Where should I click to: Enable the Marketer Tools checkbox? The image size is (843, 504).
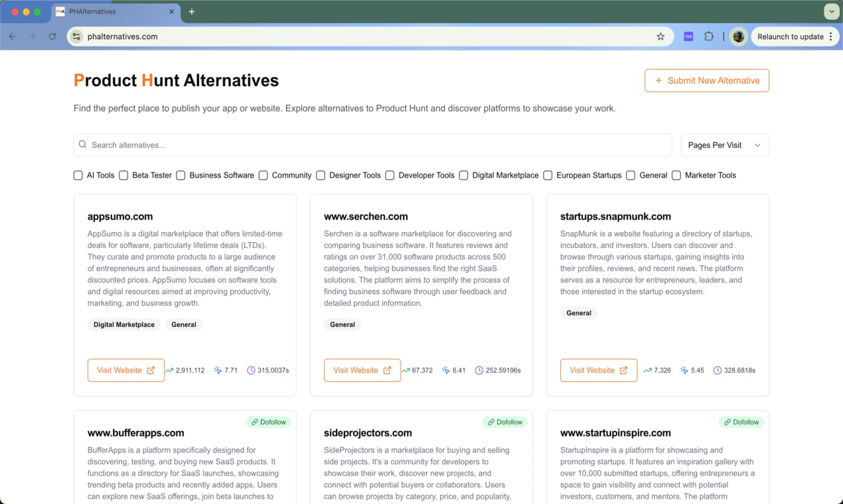coord(676,175)
